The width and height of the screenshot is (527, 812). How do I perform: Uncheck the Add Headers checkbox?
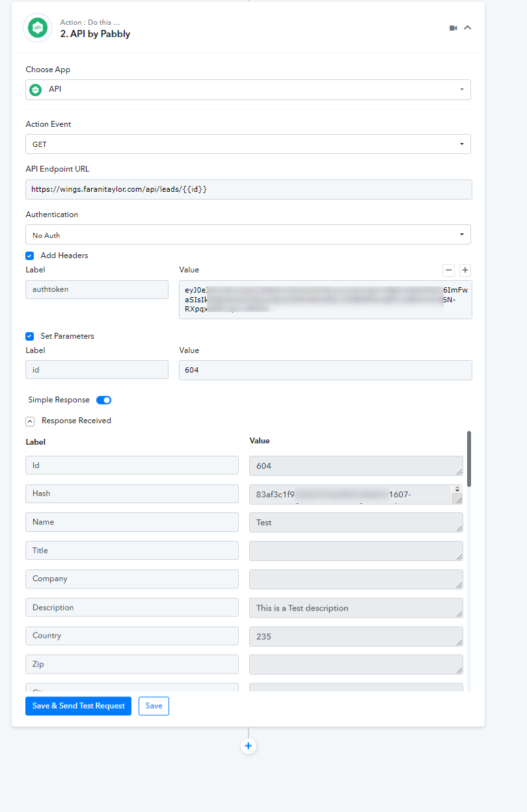tap(29, 255)
